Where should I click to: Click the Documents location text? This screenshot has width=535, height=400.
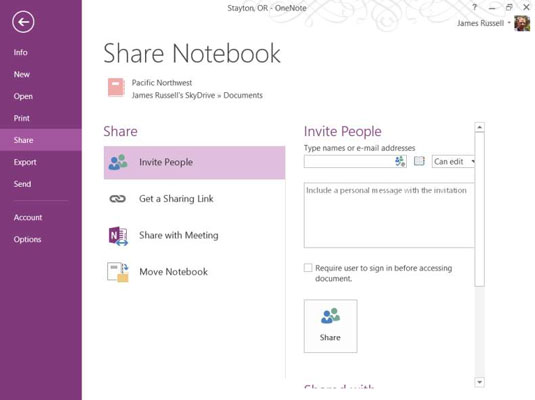[243, 95]
